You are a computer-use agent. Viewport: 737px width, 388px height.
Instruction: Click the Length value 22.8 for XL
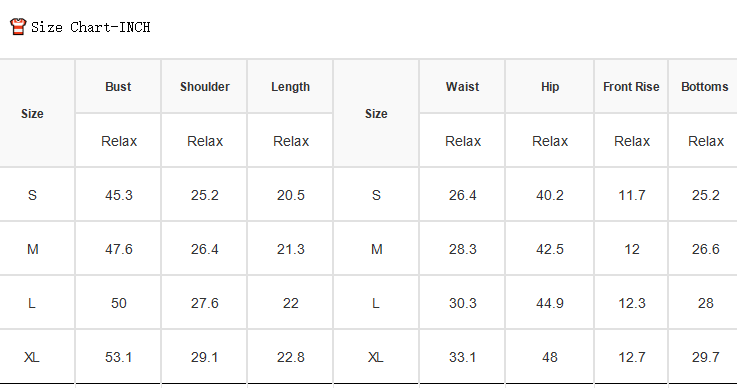[x=290, y=357]
